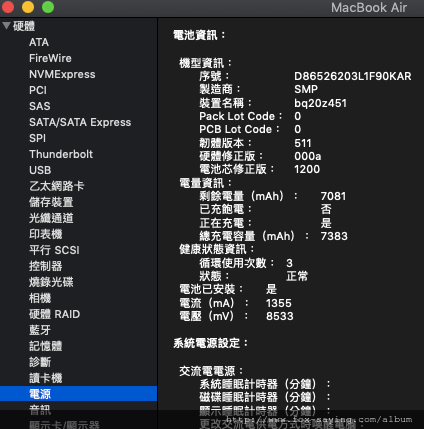Select ATA in the sidebar
Image resolution: width=424 pixels, height=429 pixels.
click(39, 42)
